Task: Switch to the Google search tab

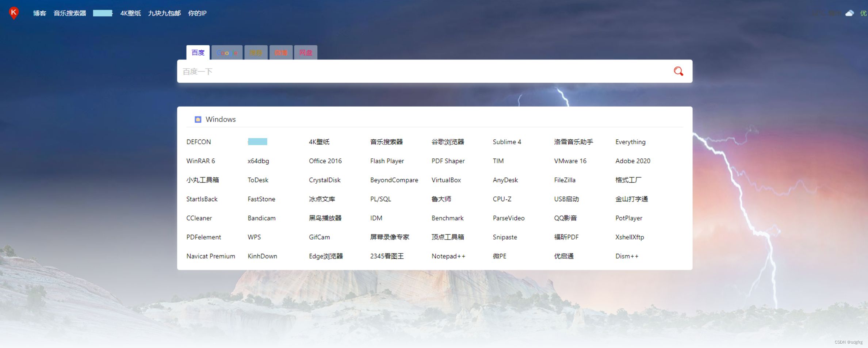Action: click(227, 53)
